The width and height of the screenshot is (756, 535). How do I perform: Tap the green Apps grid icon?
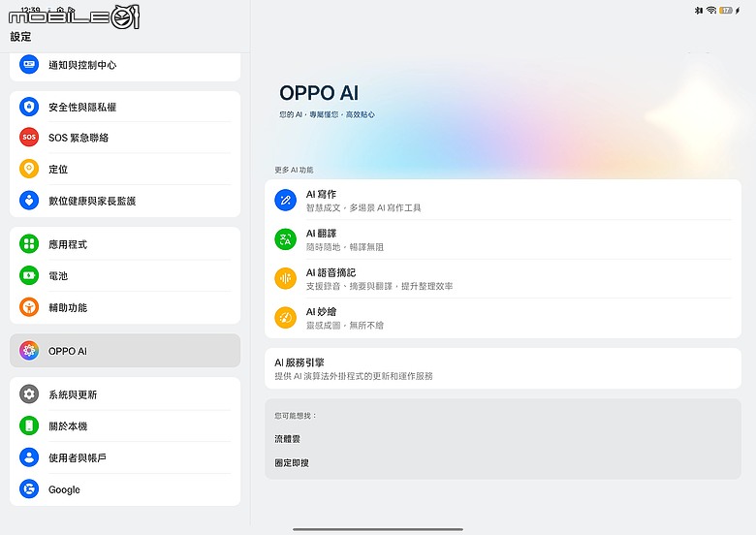(29, 244)
